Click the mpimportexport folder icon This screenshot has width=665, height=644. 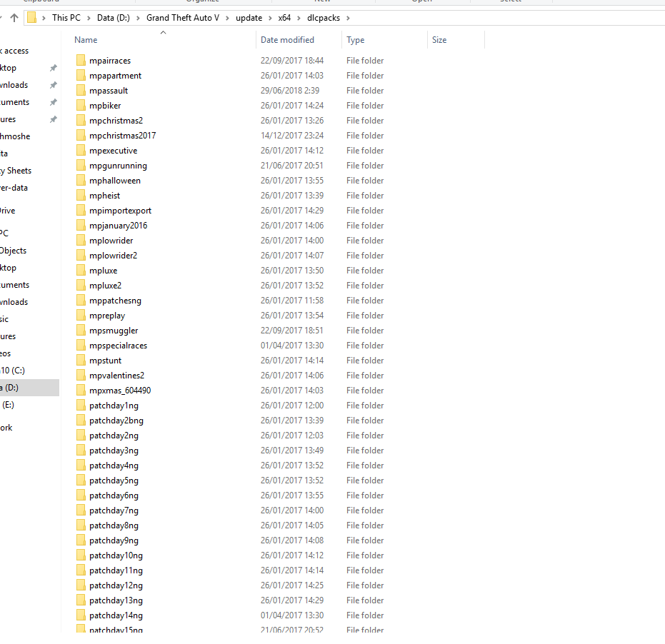[81, 211]
